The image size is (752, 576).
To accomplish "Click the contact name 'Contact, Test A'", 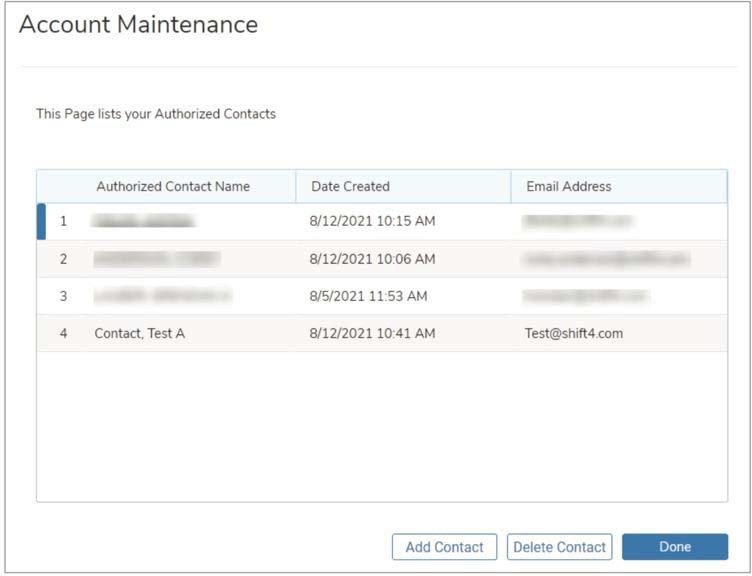I will click(x=140, y=334).
